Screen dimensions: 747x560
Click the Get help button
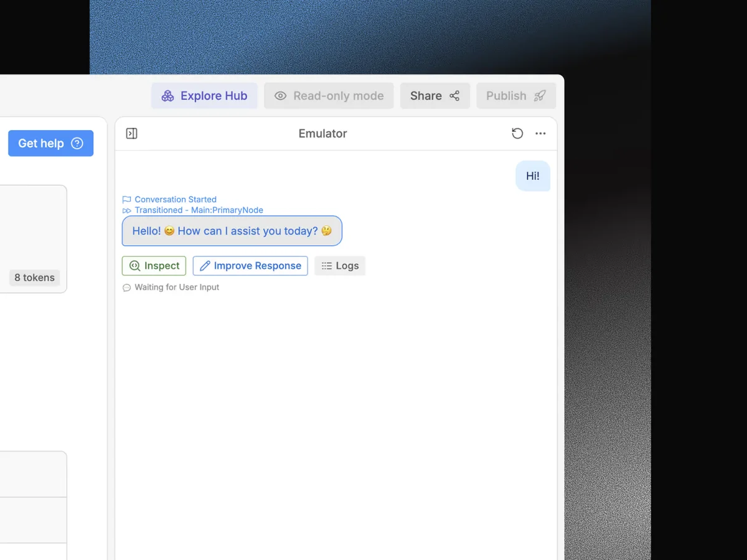tap(50, 143)
